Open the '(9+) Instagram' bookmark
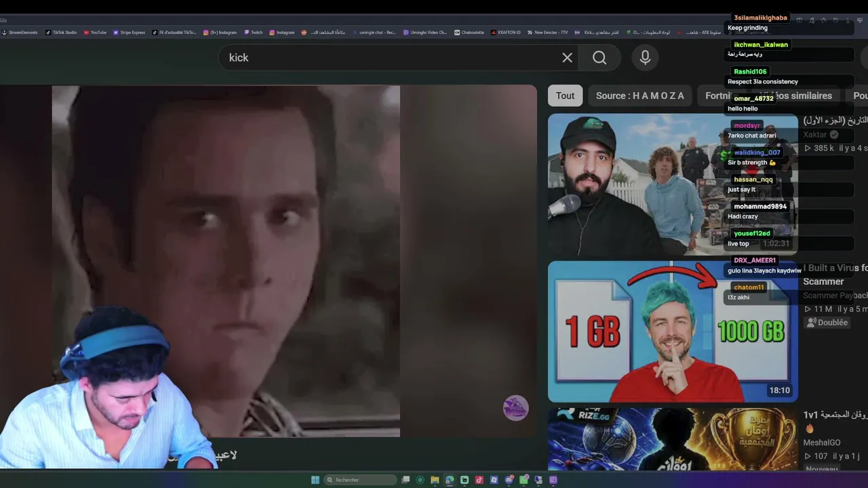The width and height of the screenshot is (868, 488). (x=220, y=33)
